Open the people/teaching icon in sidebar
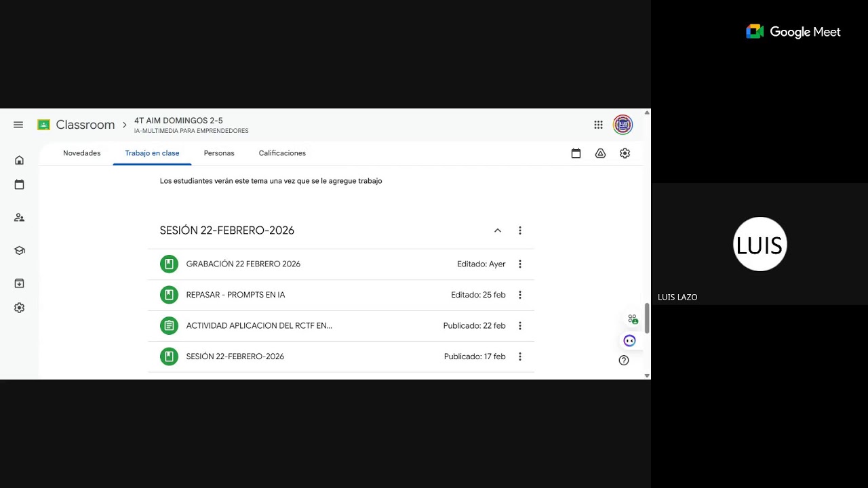This screenshot has width=868, height=488. tap(19, 218)
